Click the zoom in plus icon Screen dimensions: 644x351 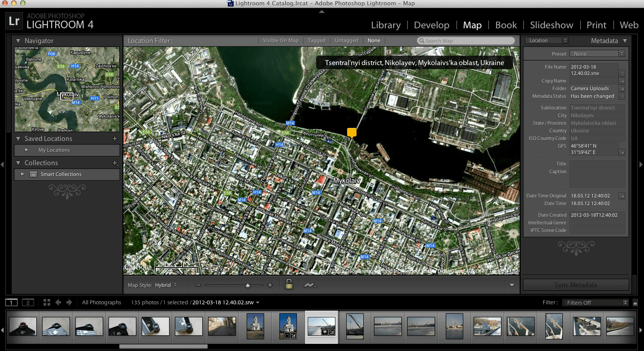click(270, 285)
